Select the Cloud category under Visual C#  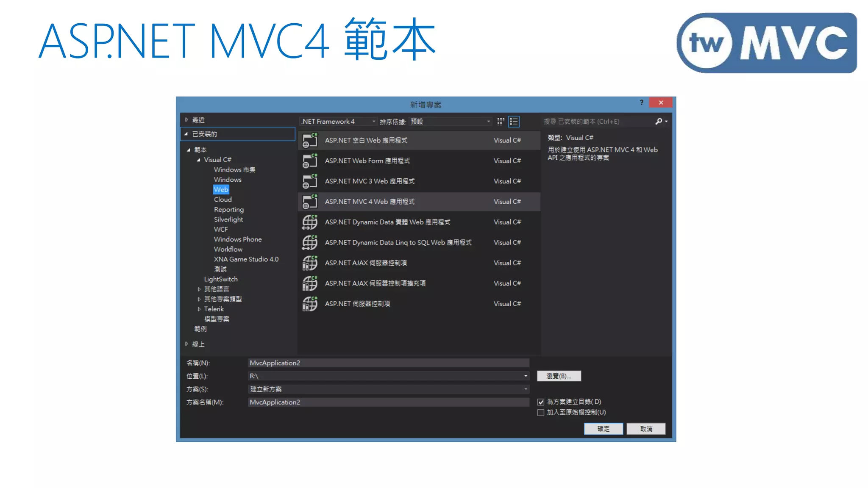[223, 200]
